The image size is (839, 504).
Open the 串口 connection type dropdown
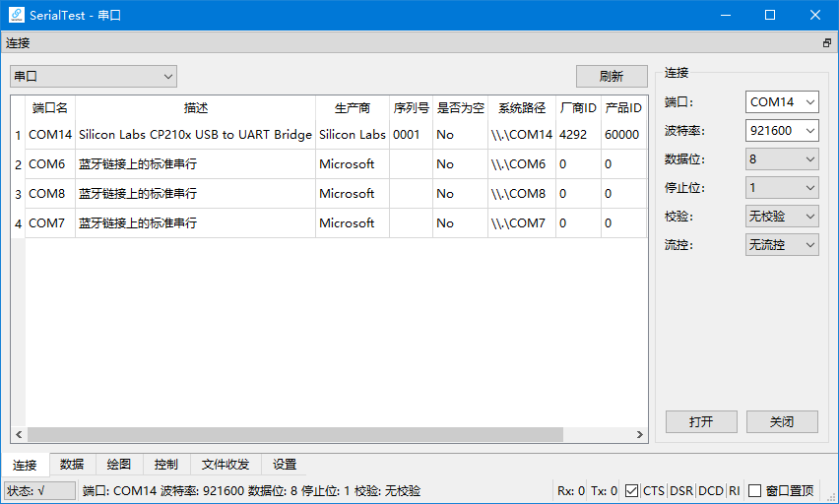coord(94,77)
